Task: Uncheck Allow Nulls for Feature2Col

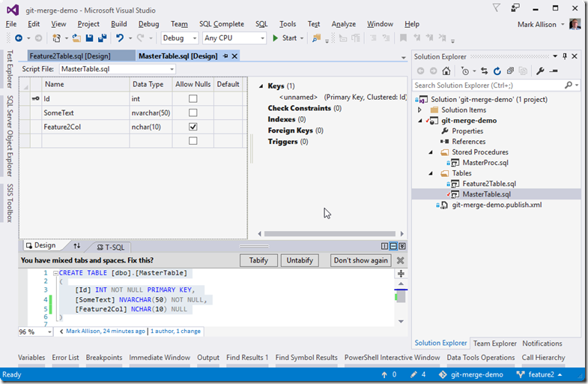Action: pos(193,127)
